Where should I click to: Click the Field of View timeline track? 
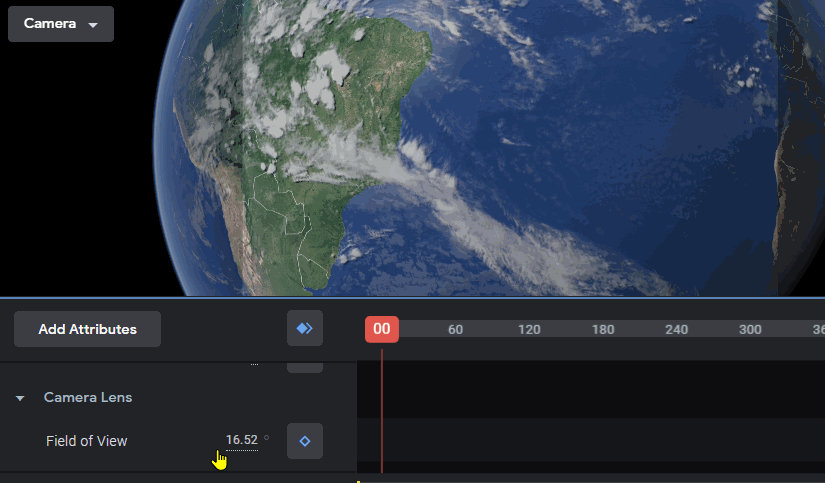591,440
